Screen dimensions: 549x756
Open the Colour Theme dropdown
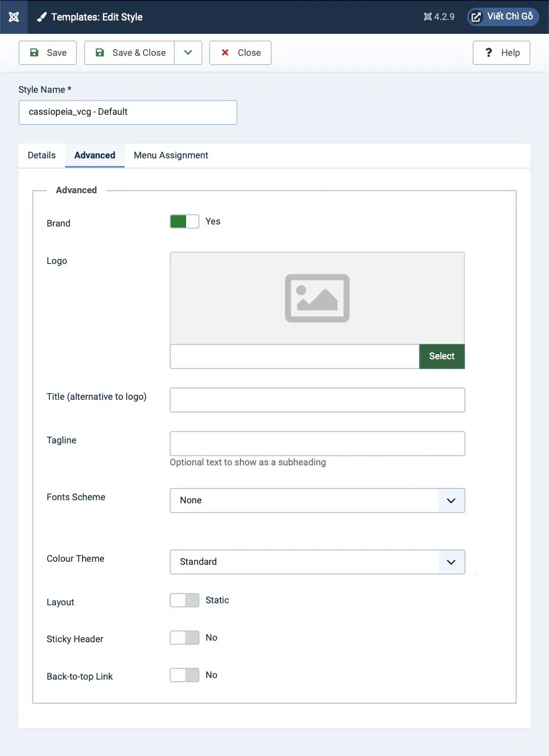coord(317,562)
